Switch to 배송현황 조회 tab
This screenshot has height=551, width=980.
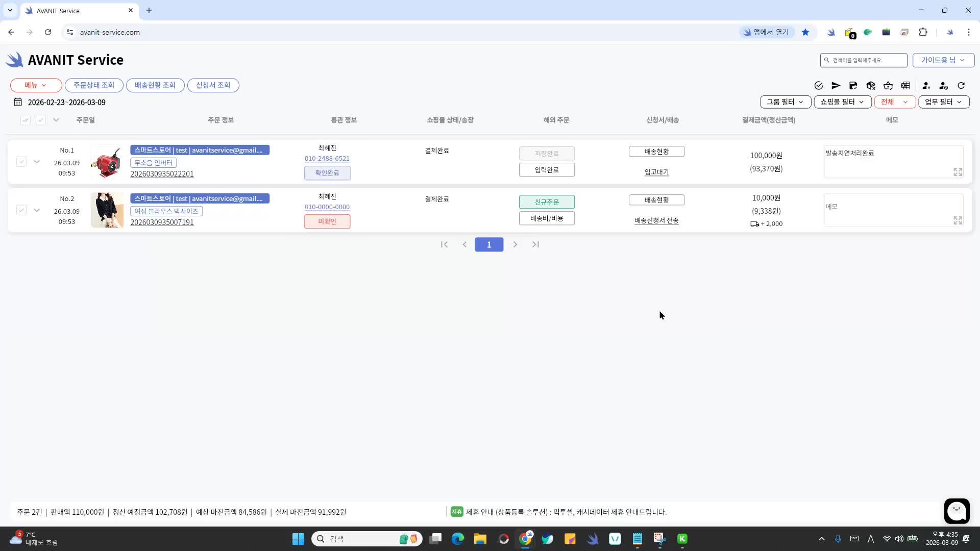(155, 85)
